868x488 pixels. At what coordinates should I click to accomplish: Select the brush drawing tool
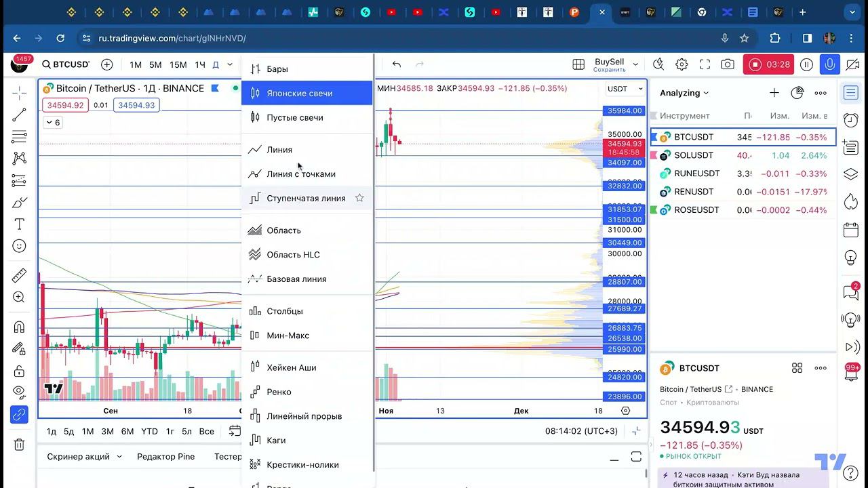(19, 202)
